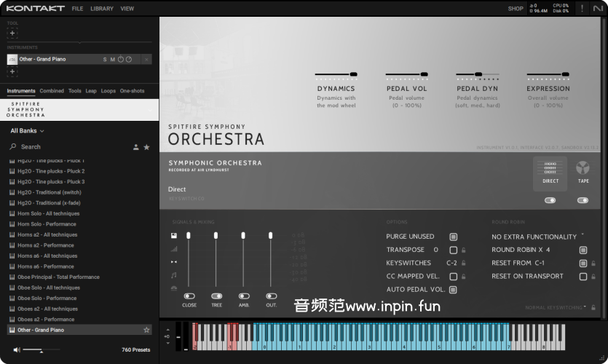The width and height of the screenshot is (608, 364).
Task: Toggle the Tree mic switch
Action: tap(216, 296)
